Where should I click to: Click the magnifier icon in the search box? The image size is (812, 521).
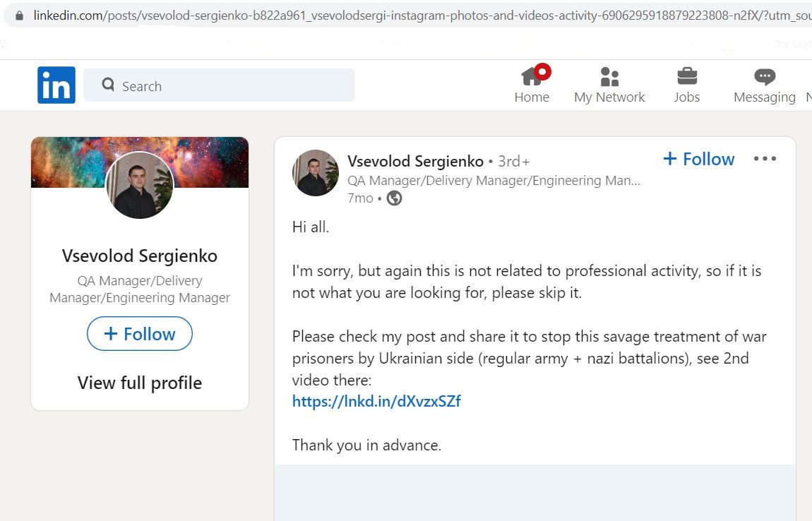108,84
